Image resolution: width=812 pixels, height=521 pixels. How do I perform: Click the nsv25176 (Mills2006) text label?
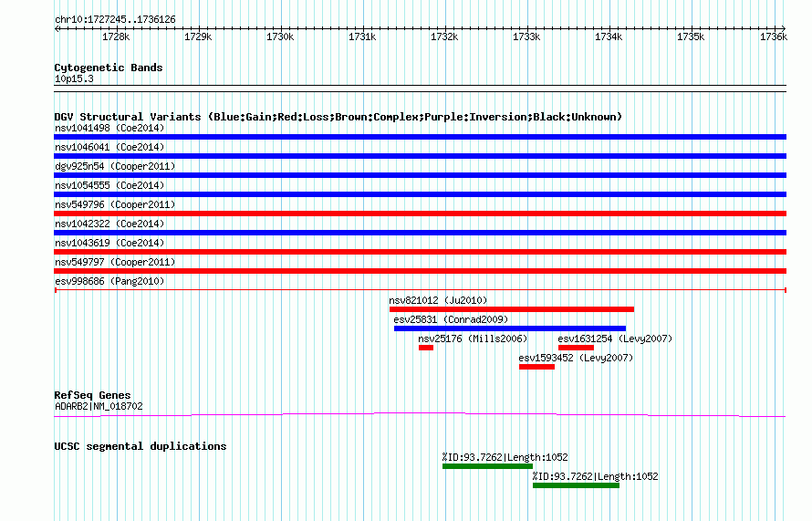(473, 339)
